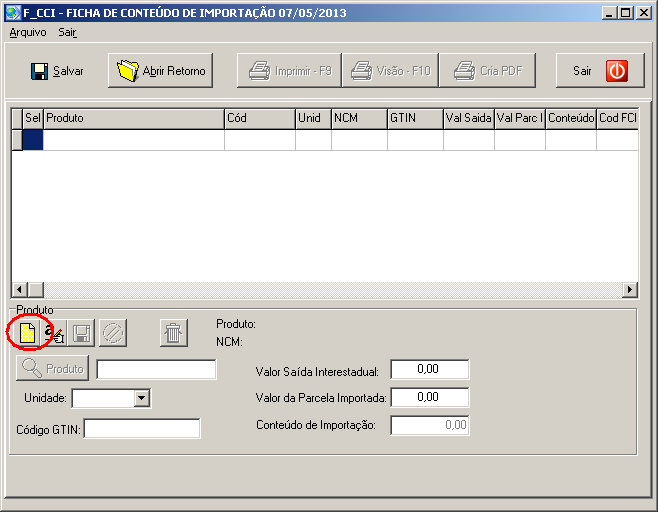Click the Cria PDF button
658x512 pixels.
coord(487,71)
